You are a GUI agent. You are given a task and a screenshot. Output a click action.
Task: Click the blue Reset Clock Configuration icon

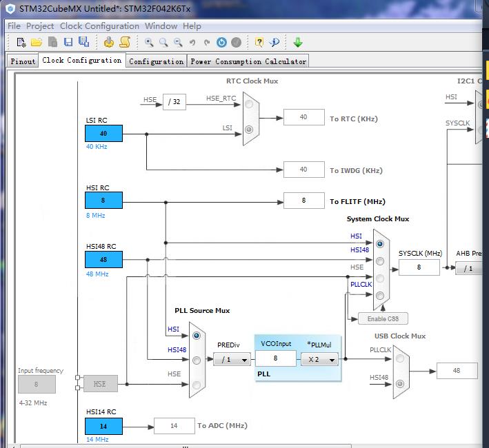(221, 43)
